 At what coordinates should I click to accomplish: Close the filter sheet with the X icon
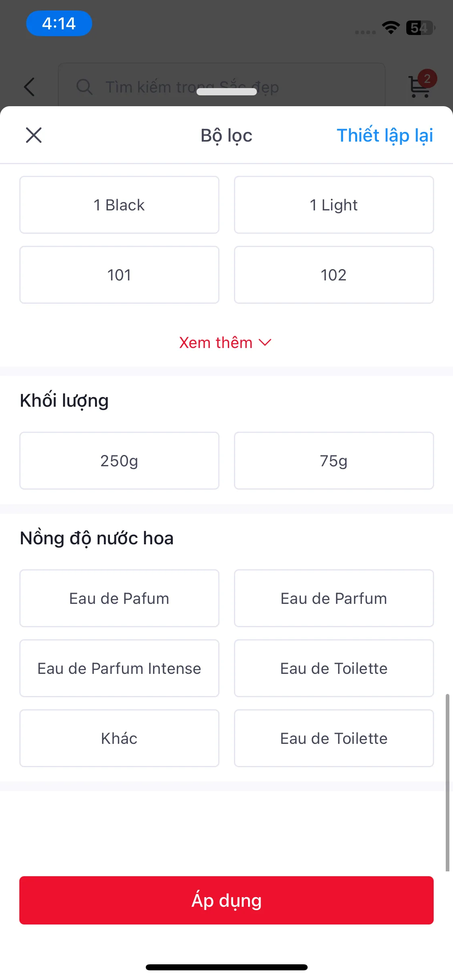pyautogui.click(x=34, y=135)
